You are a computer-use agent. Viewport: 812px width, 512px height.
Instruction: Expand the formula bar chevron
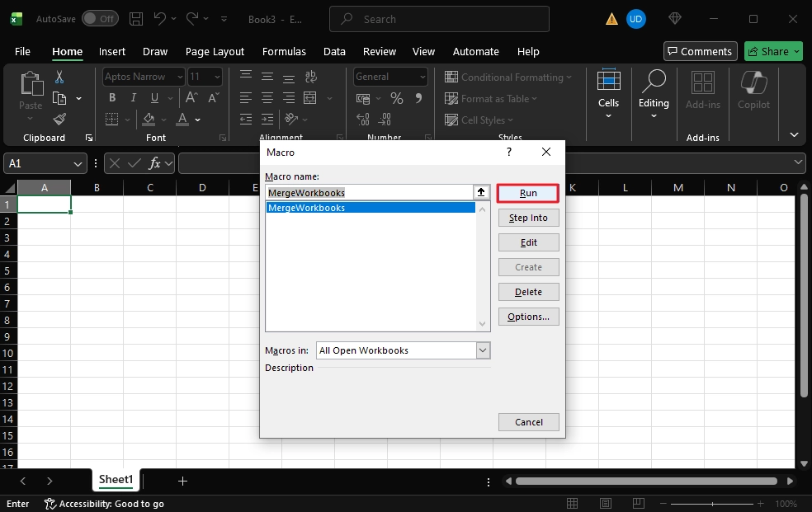pyautogui.click(x=798, y=163)
